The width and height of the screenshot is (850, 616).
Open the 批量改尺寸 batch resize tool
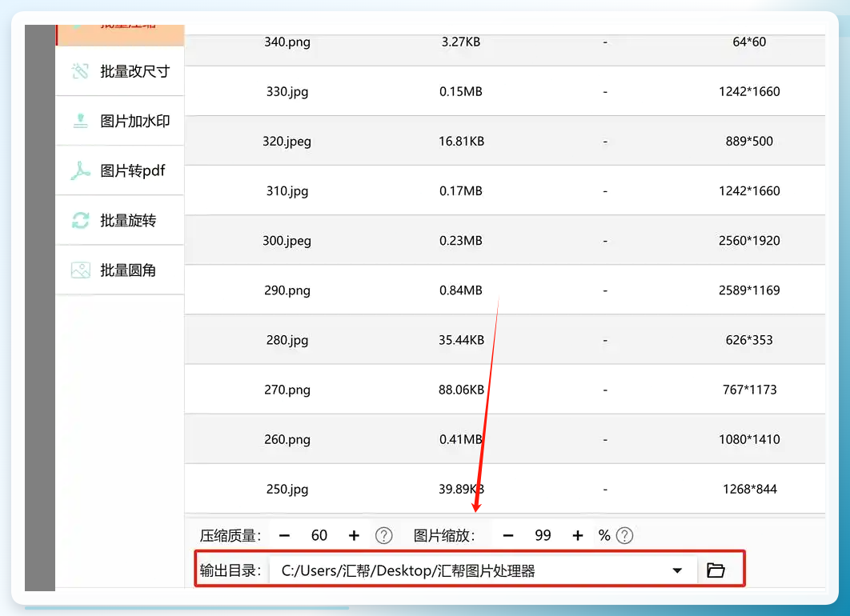tap(120, 71)
